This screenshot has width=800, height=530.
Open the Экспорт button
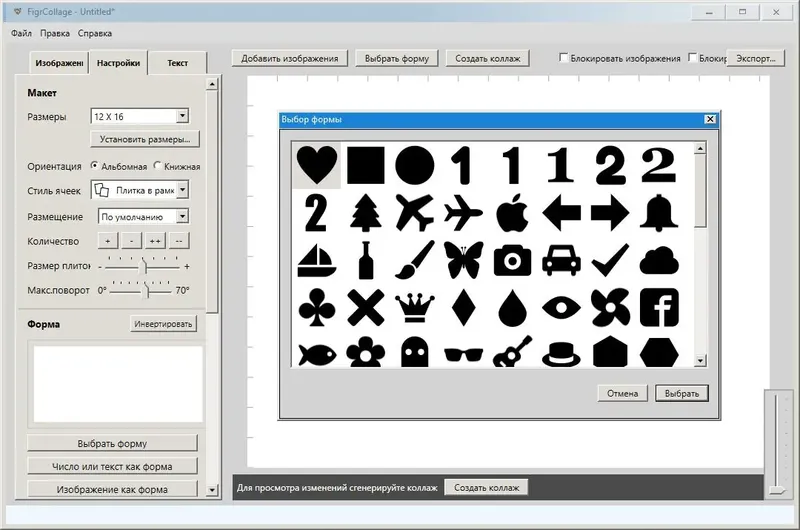(756, 58)
